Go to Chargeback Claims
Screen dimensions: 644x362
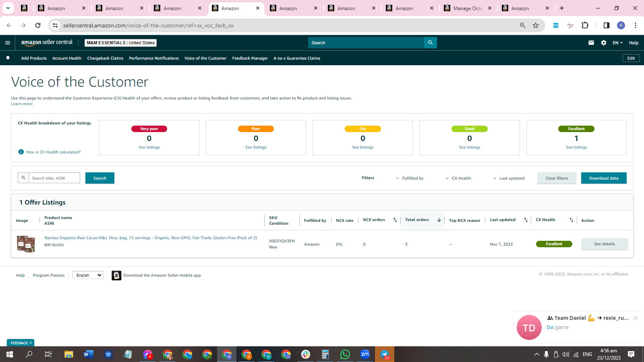coord(105,58)
